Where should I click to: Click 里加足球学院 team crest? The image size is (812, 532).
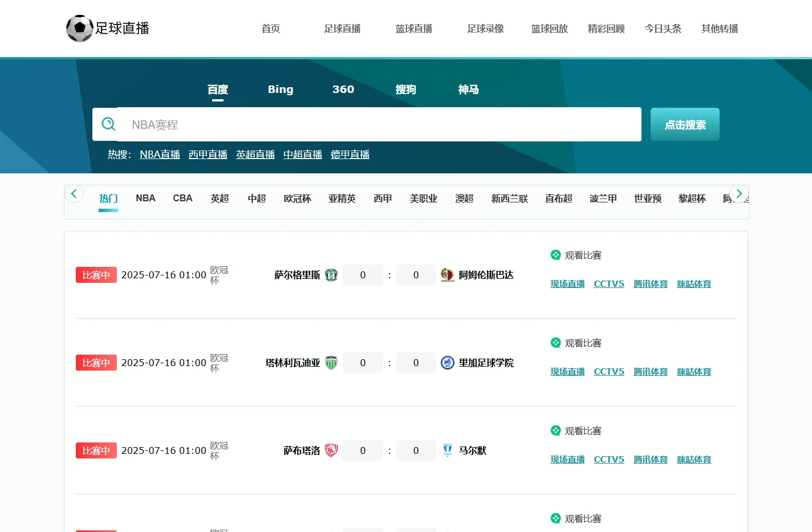click(x=448, y=363)
